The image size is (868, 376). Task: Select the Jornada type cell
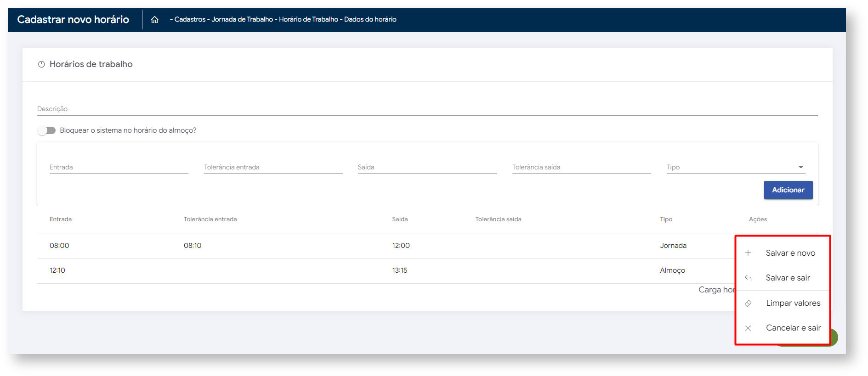(x=673, y=246)
